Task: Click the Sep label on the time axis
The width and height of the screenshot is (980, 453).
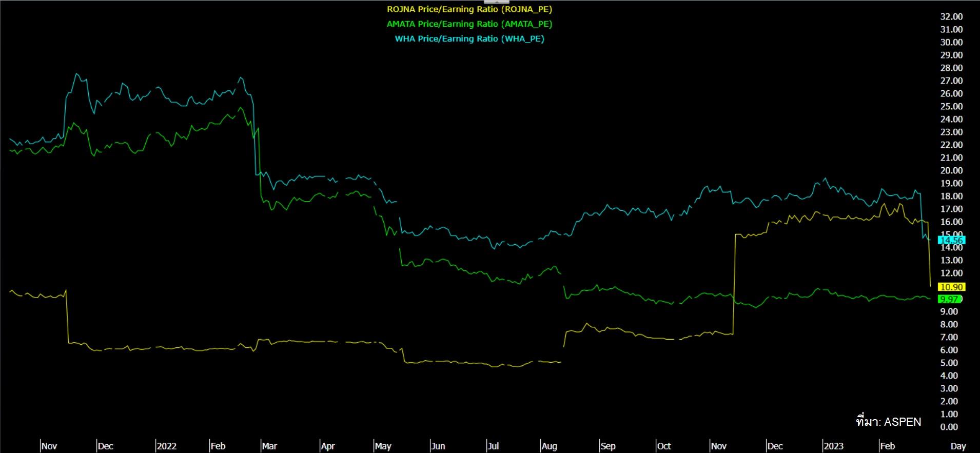Action: click(x=608, y=446)
